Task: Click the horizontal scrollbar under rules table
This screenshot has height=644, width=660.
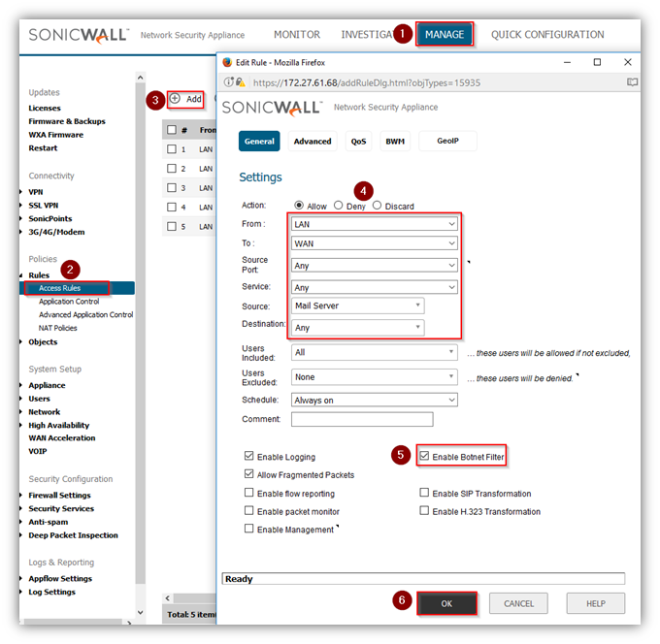Action: click(x=195, y=598)
